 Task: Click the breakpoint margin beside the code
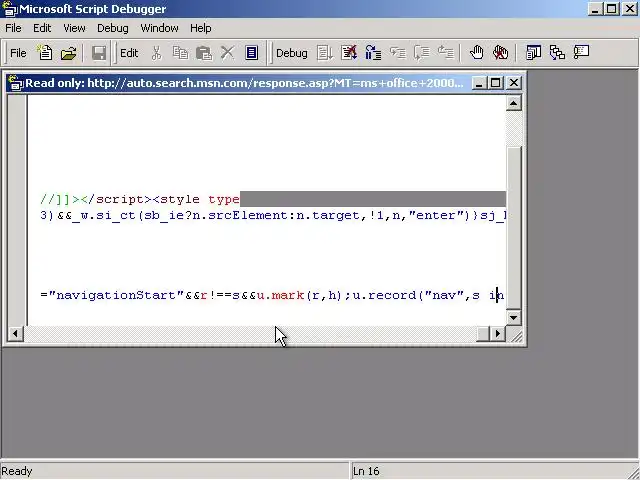pos(17,210)
